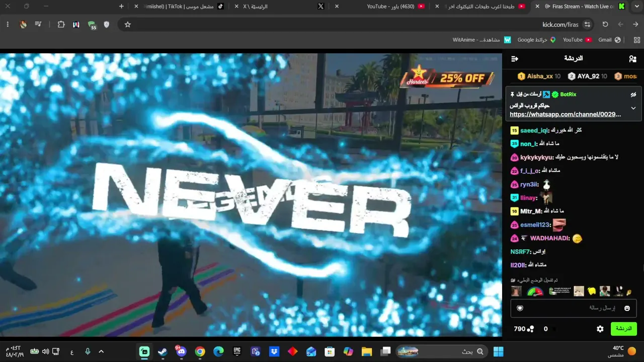Open the media control playlist icon

coord(38,25)
